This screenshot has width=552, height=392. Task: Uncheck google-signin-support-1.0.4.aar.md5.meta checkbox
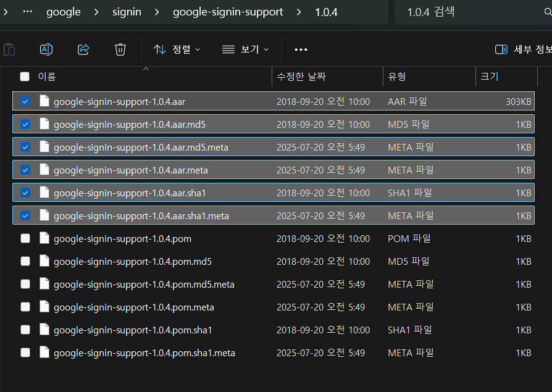(x=25, y=147)
